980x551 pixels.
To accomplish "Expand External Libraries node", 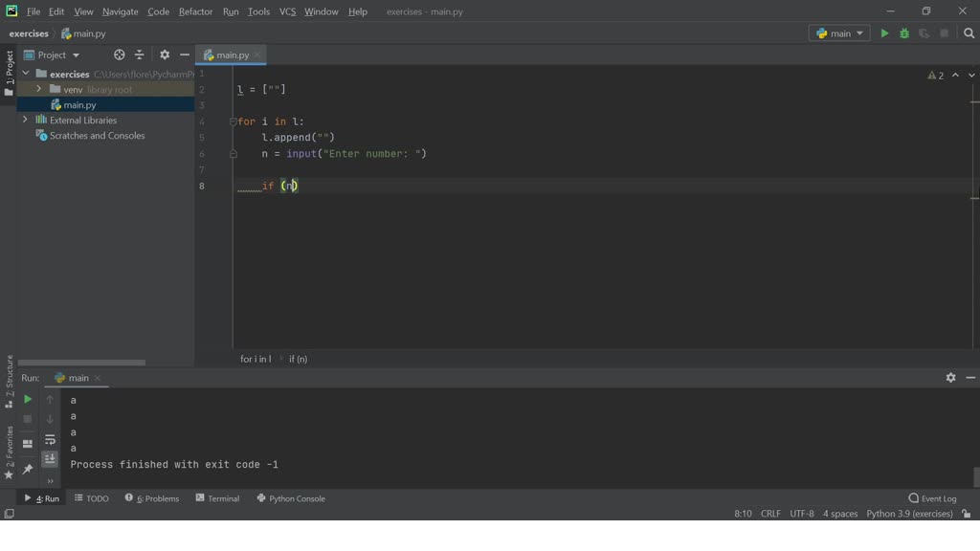I will (x=26, y=120).
